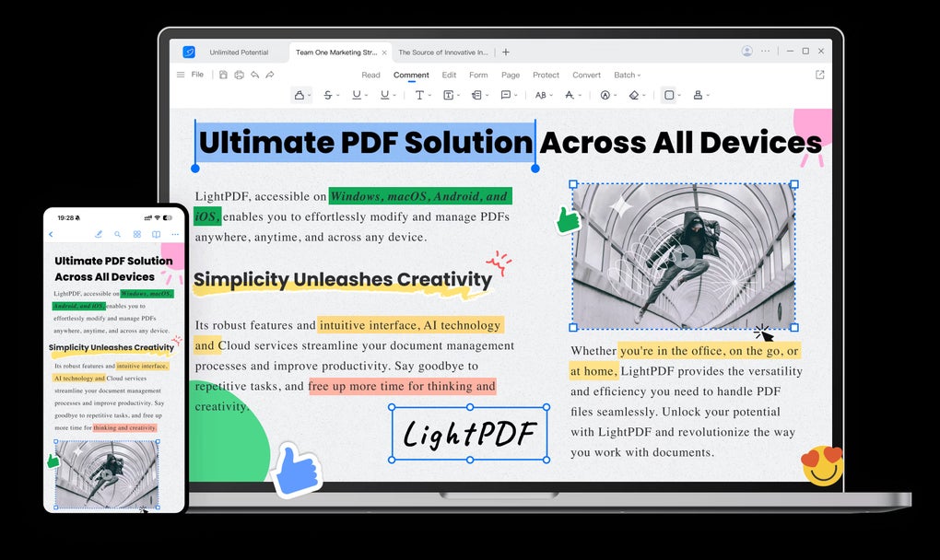Screen dimensions: 940x560
Task: Tap the book reading-mode icon on phone
Action: (156, 234)
